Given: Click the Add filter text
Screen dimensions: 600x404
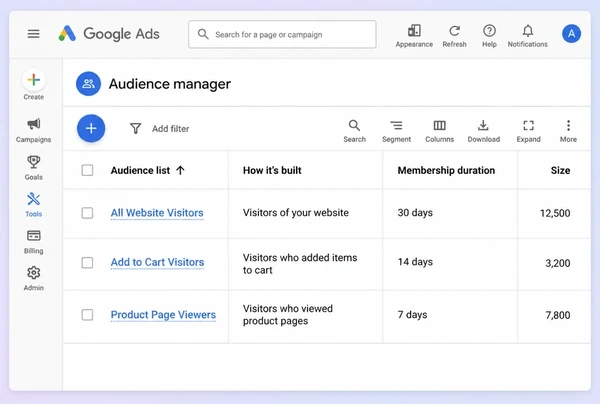Looking at the screenshot, I should coord(171,129).
